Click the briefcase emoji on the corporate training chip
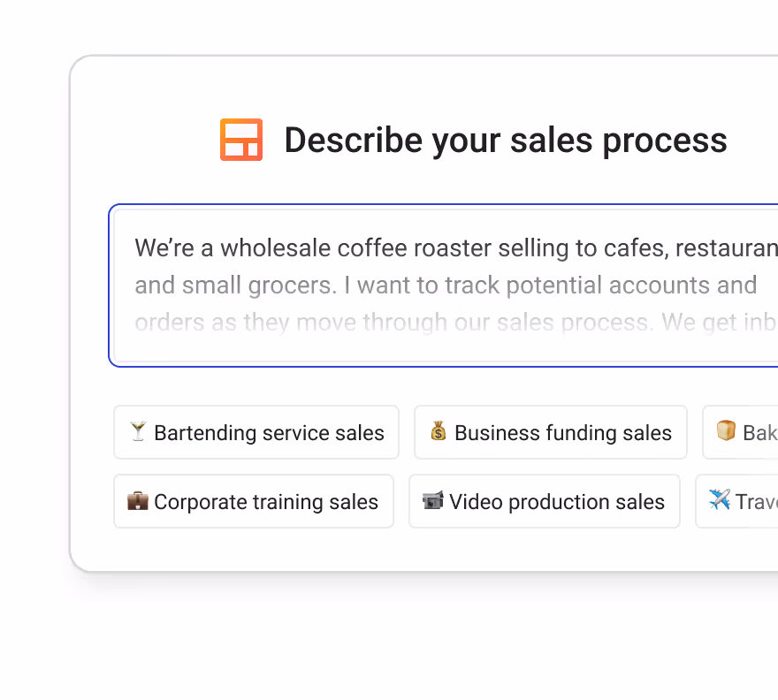This screenshot has width=778, height=700. tap(138, 501)
